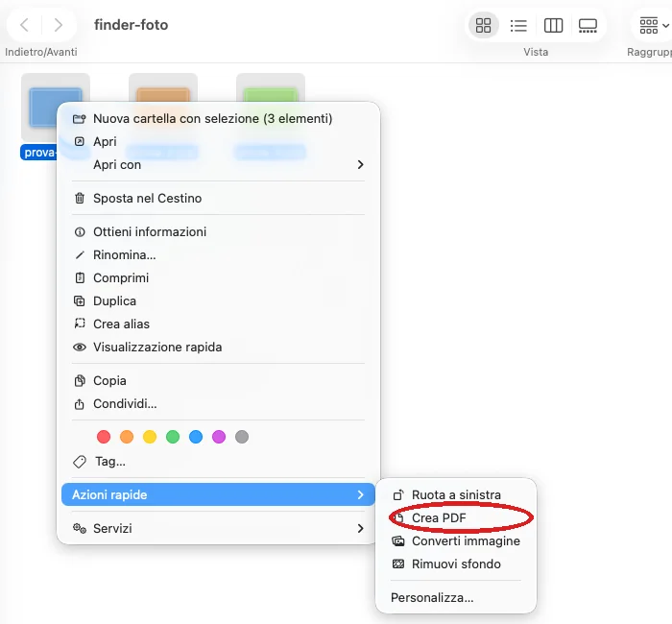This screenshot has width=672, height=624.
Task: Expand the Servizi chevron arrow
Action: [360, 528]
